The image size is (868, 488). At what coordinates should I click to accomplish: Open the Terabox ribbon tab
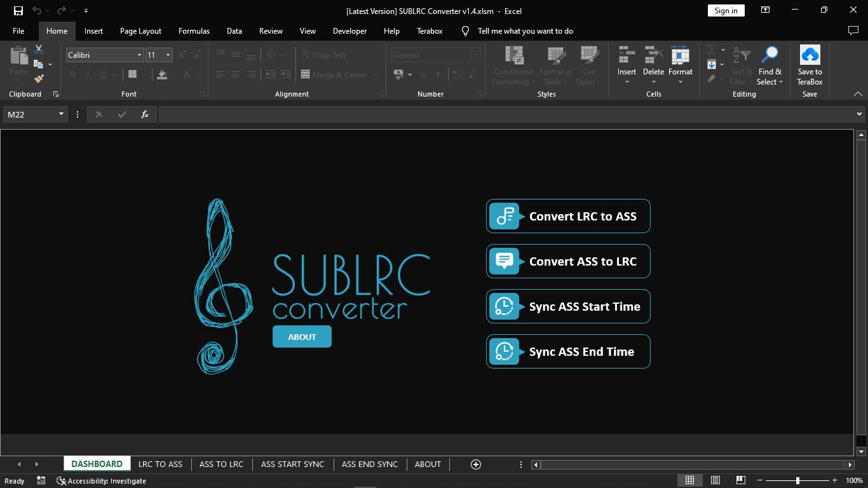[x=430, y=30]
